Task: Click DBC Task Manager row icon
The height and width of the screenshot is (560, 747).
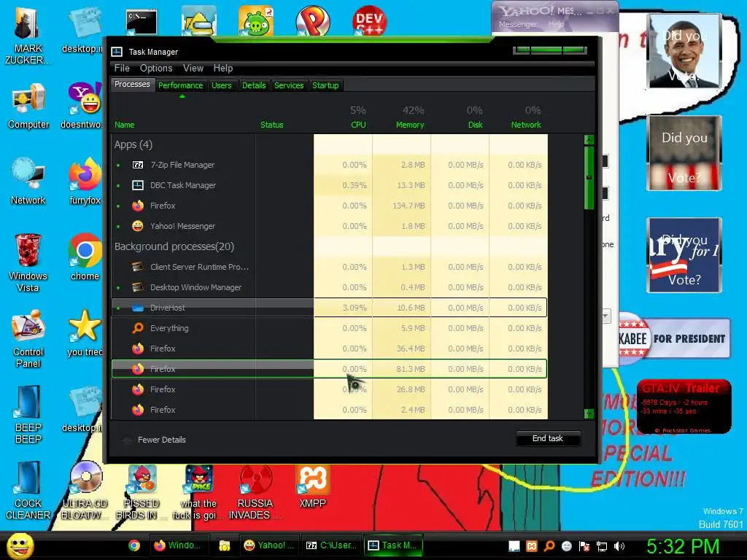Action: (x=138, y=185)
